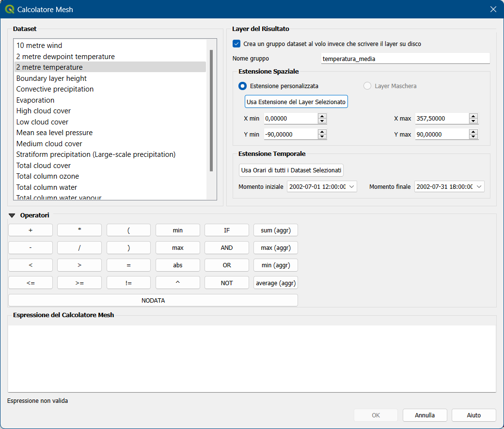This screenshot has width=504, height=429.
Task: Click the Y min value field
Action: coord(291,135)
